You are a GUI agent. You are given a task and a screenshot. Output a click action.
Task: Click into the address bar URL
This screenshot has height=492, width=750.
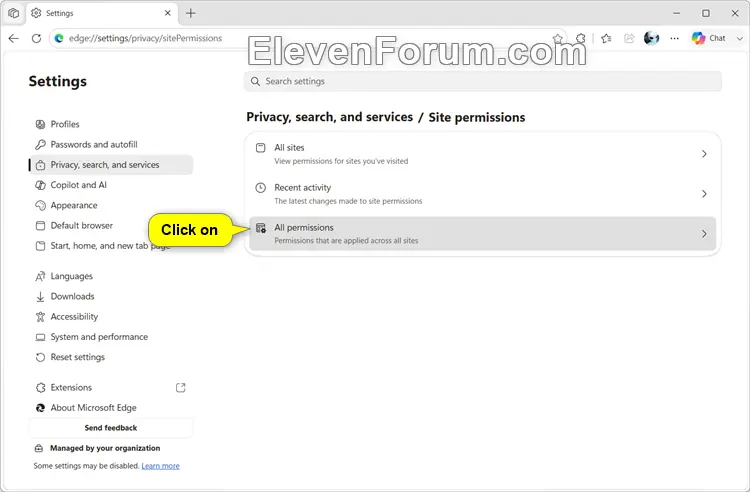[145, 38]
